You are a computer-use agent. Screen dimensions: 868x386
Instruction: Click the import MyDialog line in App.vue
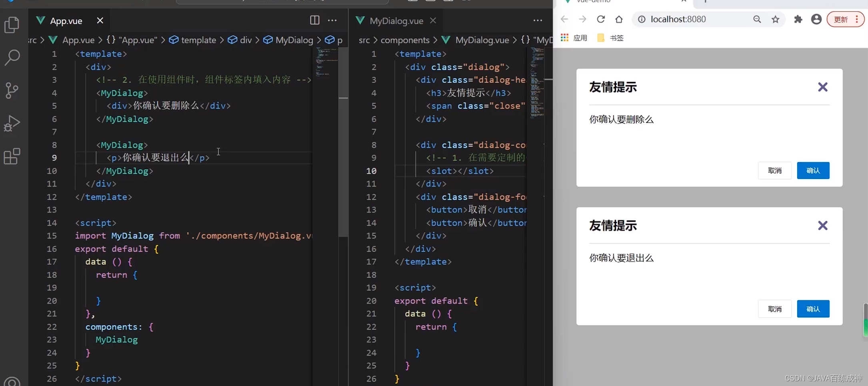coord(193,236)
